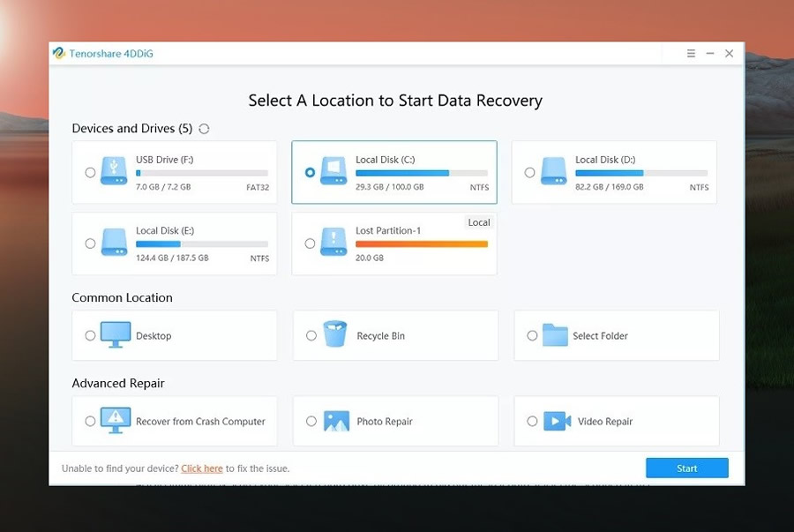
Task: Click the Start button
Action: click(687, 468)
